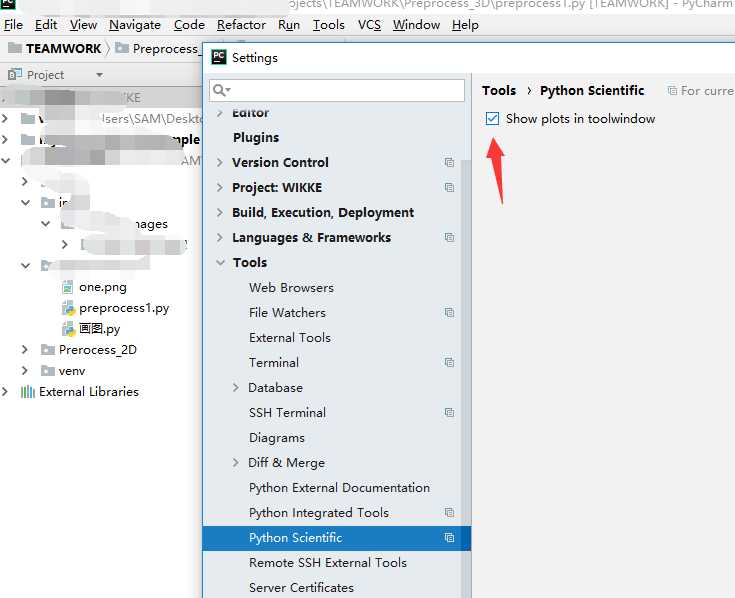735x598 pixels.
Task: Open the Window menu
Action: coord(416,25)
